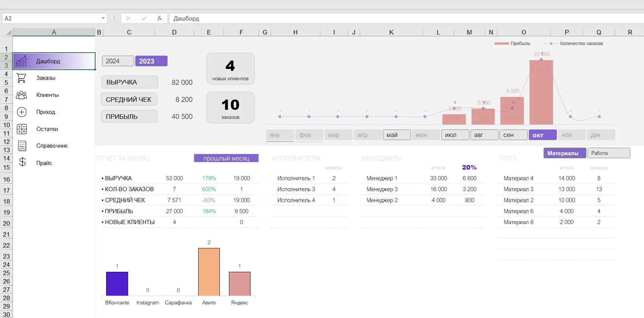Screen dimensions: 644x318
Task: Select year 2023 toggle
Action: (151, 61)
